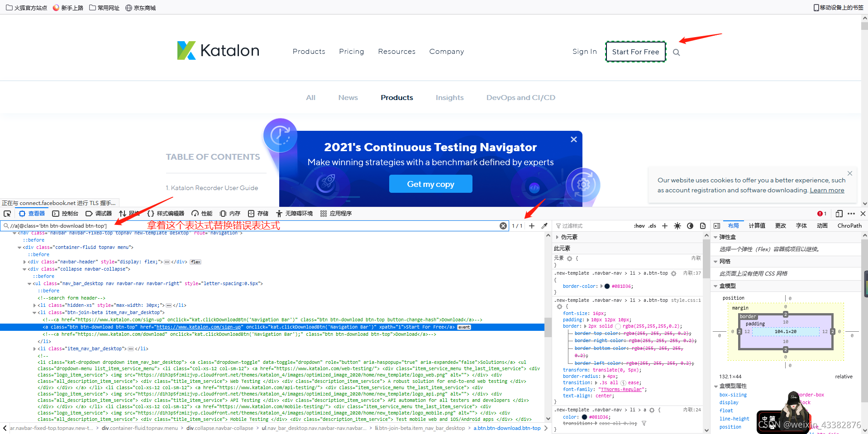The height and width of the screenshot is (434, 868).
Task: Click the Sign In link
Action: click(584, 52)
